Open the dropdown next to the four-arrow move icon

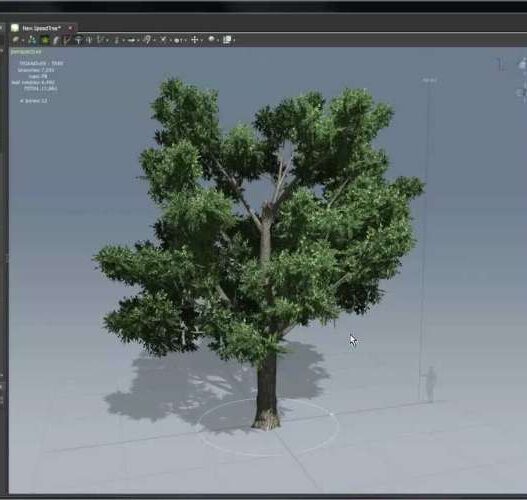pos(202,41)
